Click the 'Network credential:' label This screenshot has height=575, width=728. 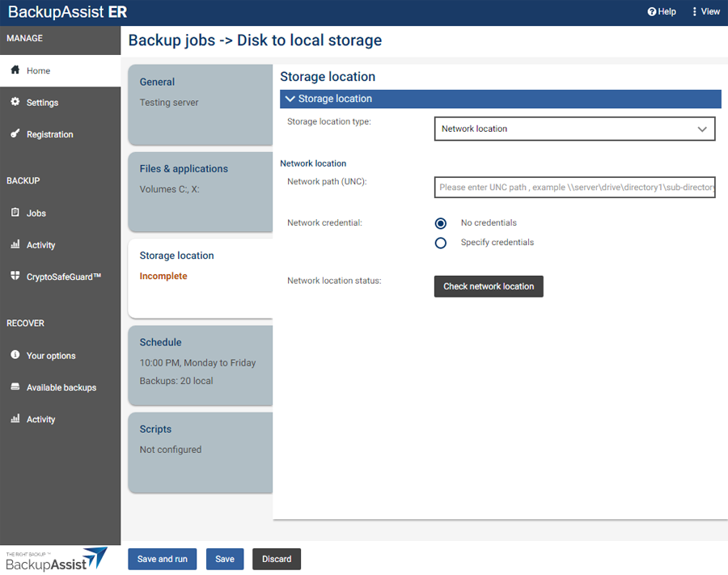(x=324, y=222)
